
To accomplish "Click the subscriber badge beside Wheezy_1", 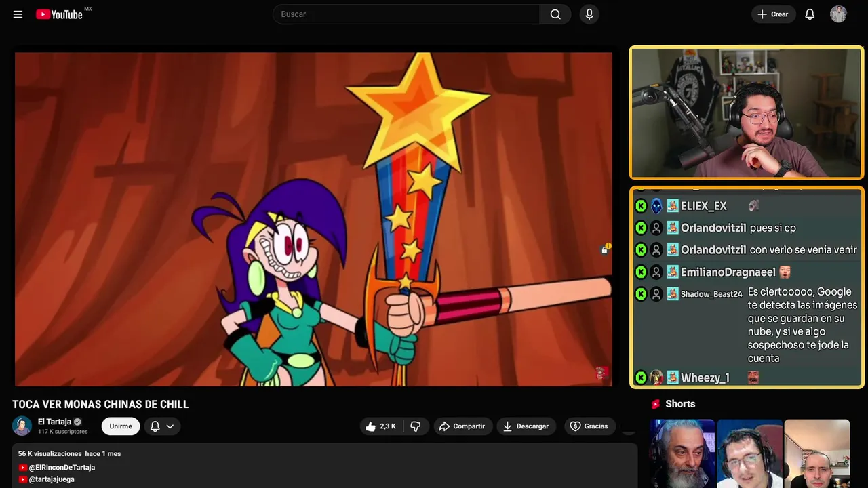I will click(x=673, y=378).
